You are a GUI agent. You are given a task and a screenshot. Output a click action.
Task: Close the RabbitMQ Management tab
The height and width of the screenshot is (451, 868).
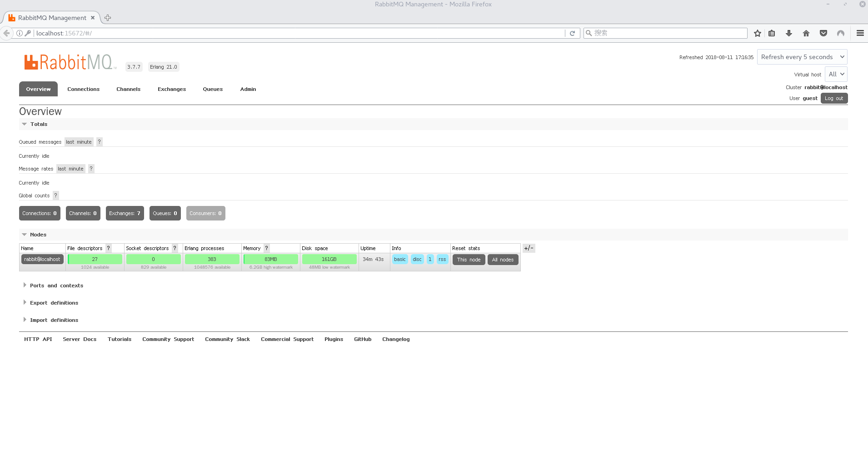pyautogui.click(x=93, y=18)
